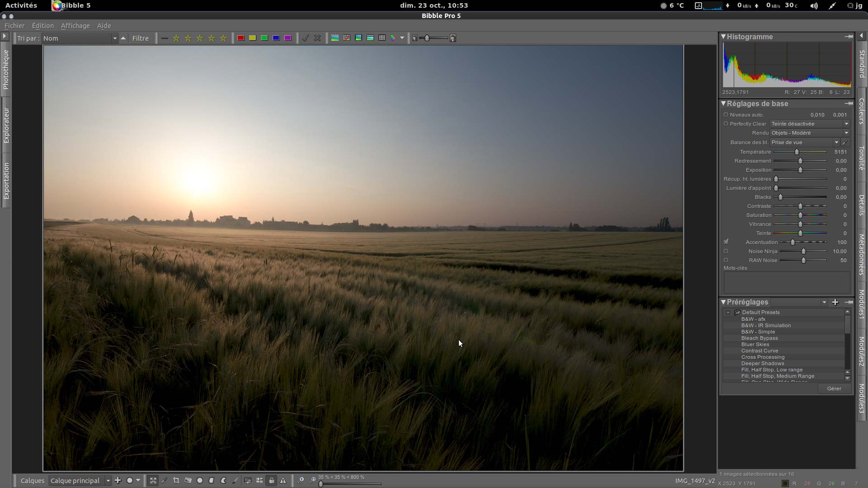Viewport: 868px width, 488px height.
Task: Enable the Perfectly Clear checkbox
Action: point(726,124)
